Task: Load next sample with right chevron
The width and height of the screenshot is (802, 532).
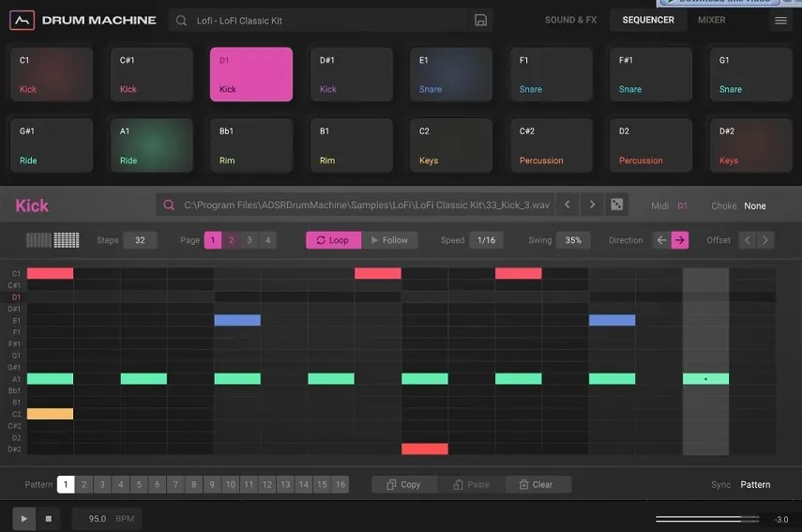Action: coord(592,205)
